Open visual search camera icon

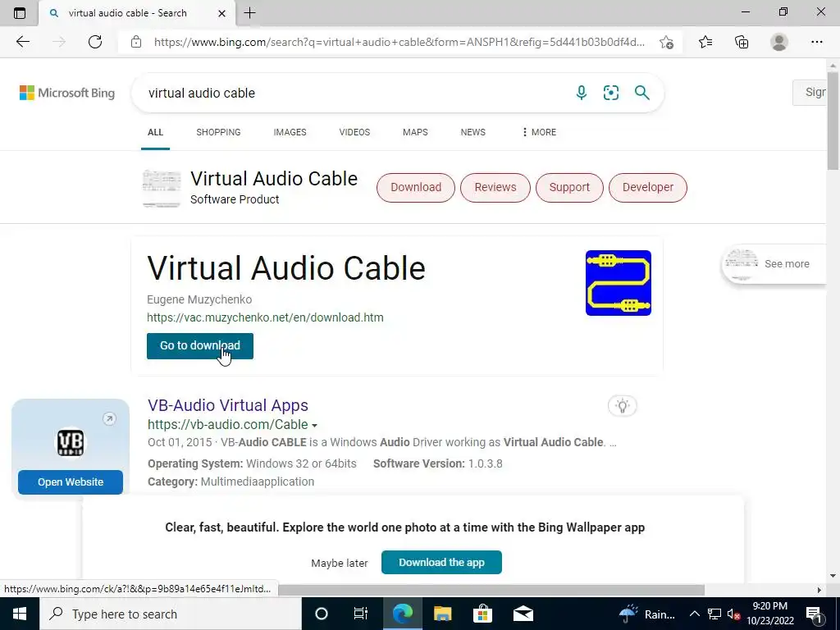pos(610,93)
